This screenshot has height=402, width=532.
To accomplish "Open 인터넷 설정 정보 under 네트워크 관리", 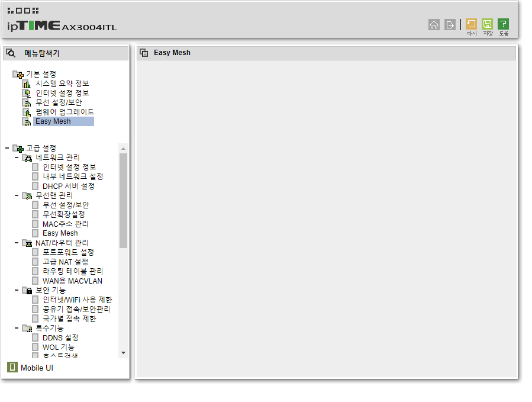I will (69, 167).
